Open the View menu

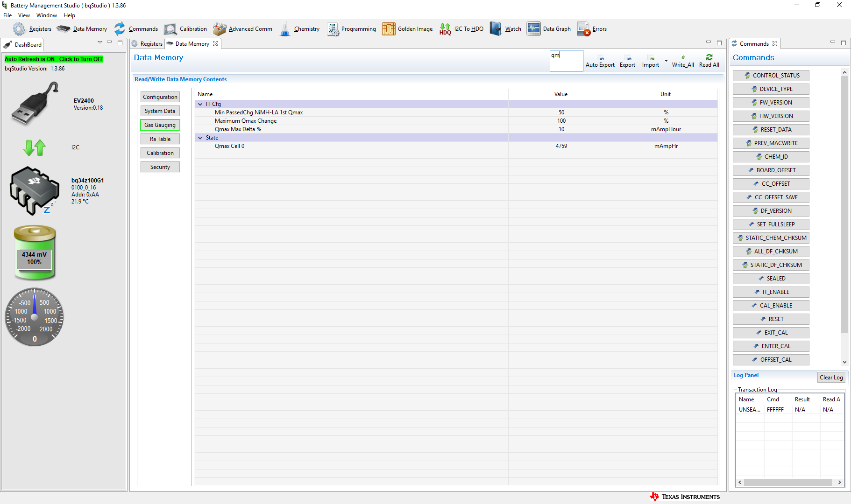(x=24, y=15)
